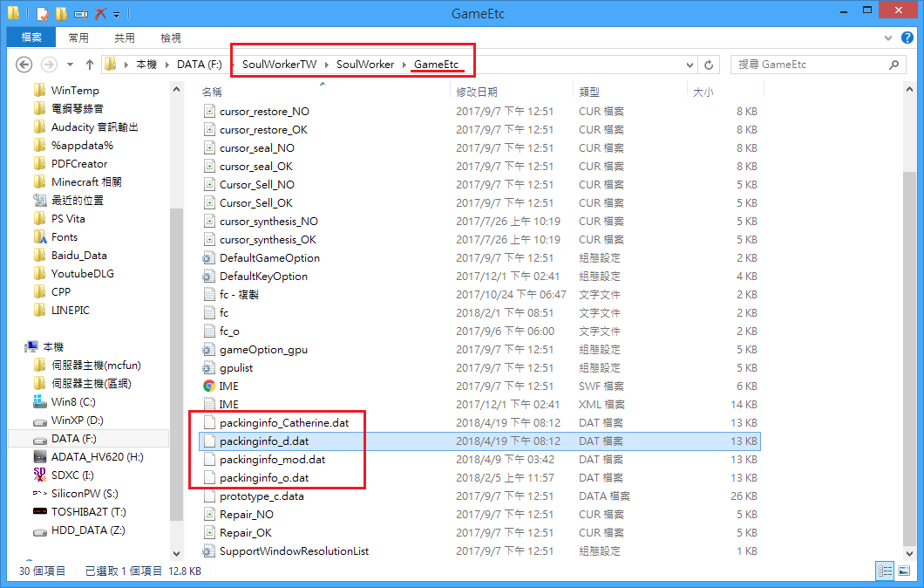Screen dimensions: 924x588
Task: Expand the arrow after SoulWorkerTW breadcrumb
Action: [327, 65]
